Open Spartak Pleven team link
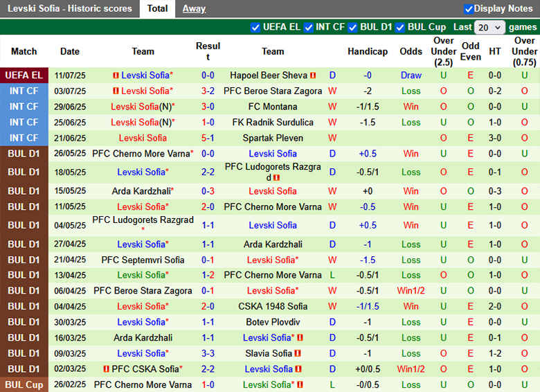Viewport: 540px width, 392px height. click(273, 138)
